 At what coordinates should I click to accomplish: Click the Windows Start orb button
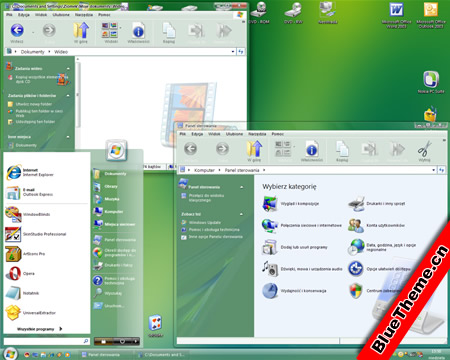pyautogui.click(x=10, y=354)
